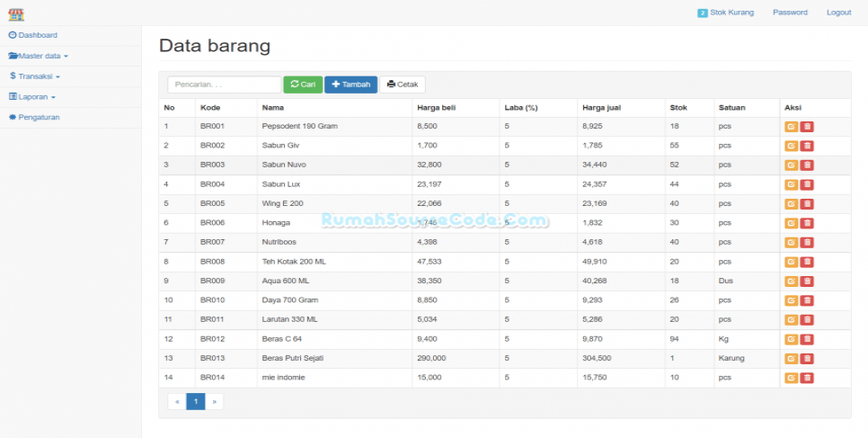
Task: Click the blue Tambah button
Action: coord(350,85)
